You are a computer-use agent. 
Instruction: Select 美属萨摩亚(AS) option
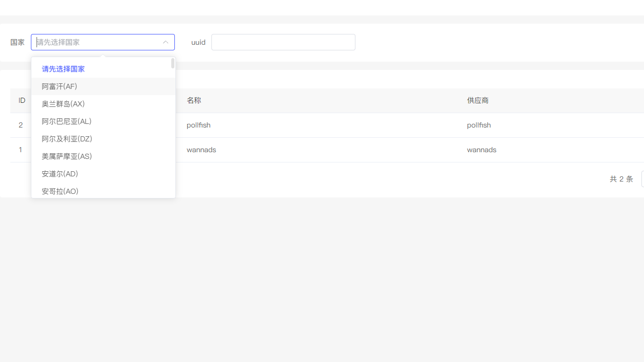pyautogui.click(x=67, y=156)
